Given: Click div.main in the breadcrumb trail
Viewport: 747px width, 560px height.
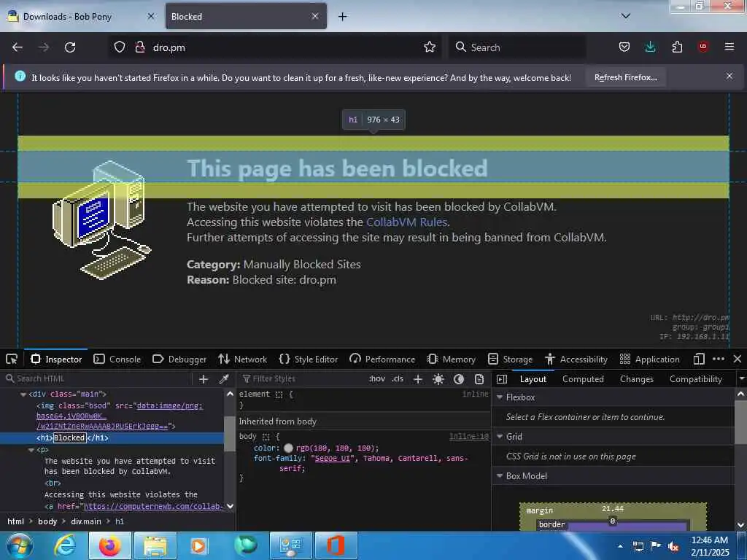Looking at the screenshot, I should [86, 521].
